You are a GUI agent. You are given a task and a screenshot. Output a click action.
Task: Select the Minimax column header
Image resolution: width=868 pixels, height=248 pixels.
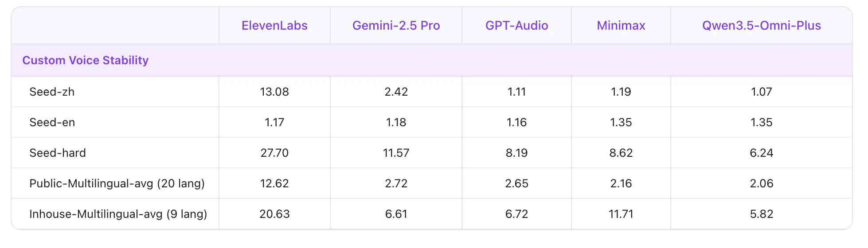[x=621, y=26]
